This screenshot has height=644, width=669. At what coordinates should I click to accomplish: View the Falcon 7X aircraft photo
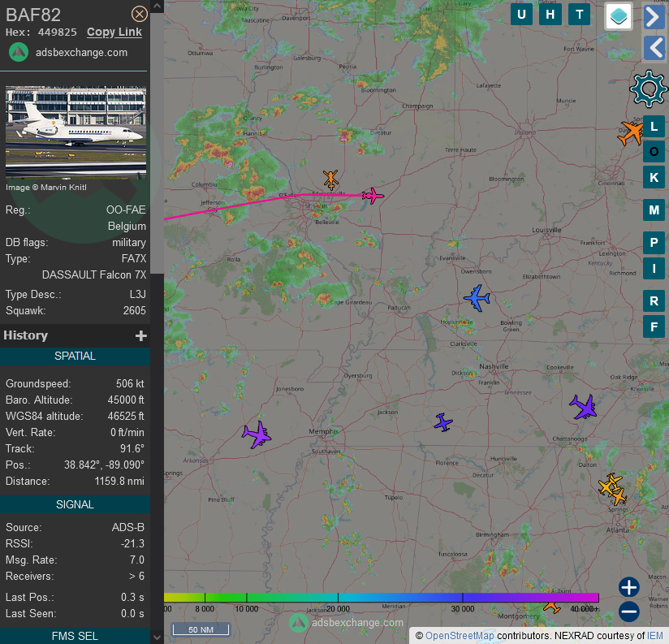point(76,132)
